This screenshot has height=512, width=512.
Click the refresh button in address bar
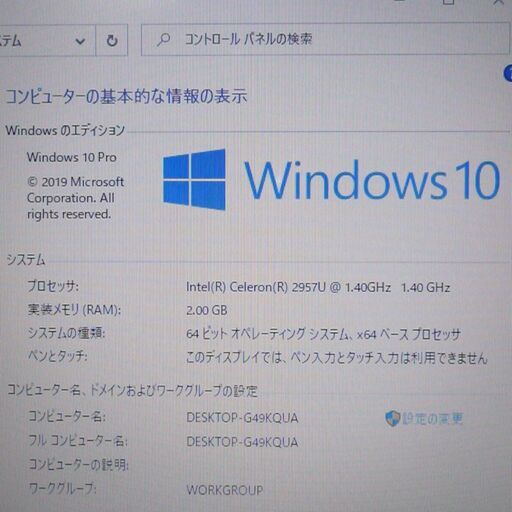(112, 40)
